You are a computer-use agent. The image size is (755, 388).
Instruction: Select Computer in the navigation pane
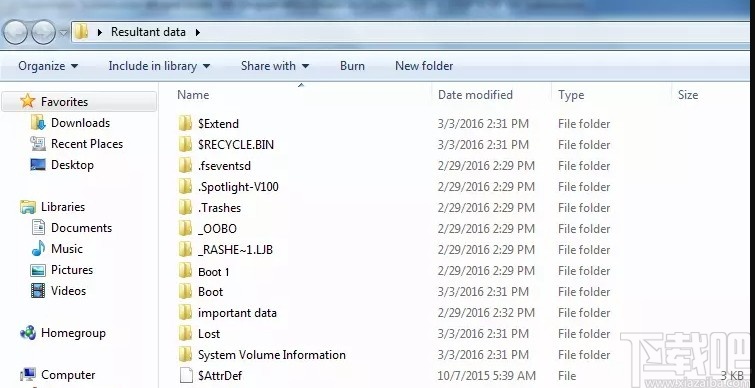click(x=68, y=375)
